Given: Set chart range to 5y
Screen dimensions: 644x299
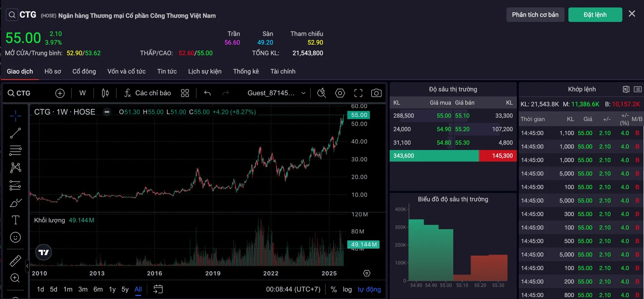Looking at the screenshot, I should [x=125, y=289].
